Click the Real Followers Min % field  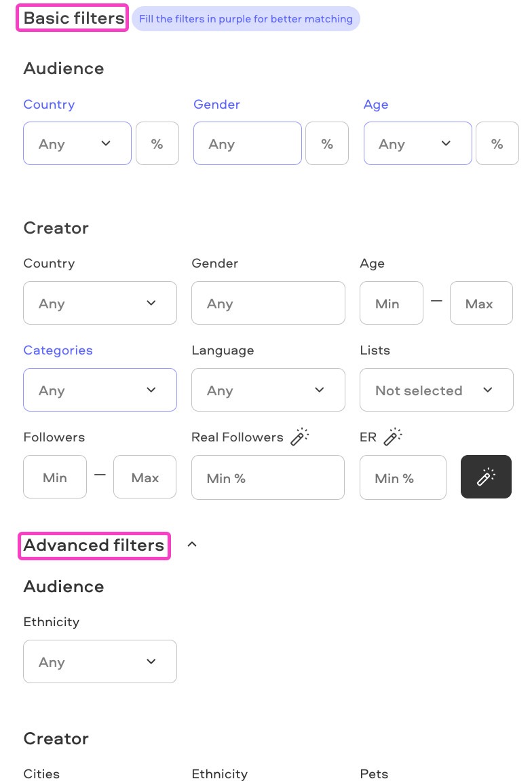[x=268, y=477]
